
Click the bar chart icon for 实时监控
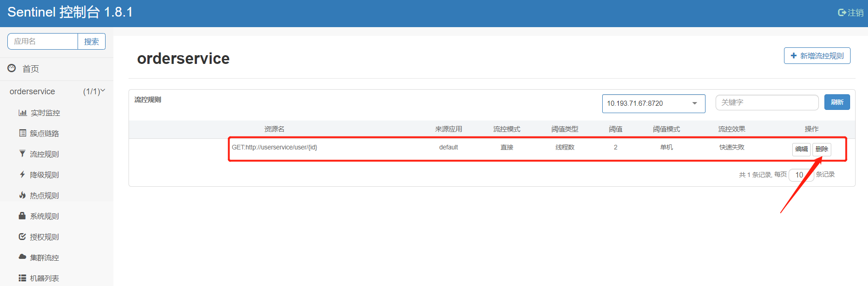[x=22, y=113]
